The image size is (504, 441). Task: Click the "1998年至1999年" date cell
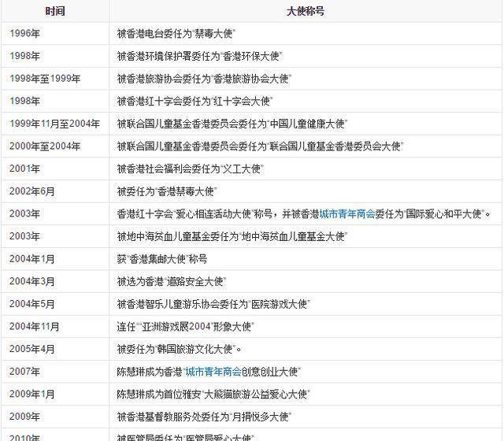pos(45,79)
